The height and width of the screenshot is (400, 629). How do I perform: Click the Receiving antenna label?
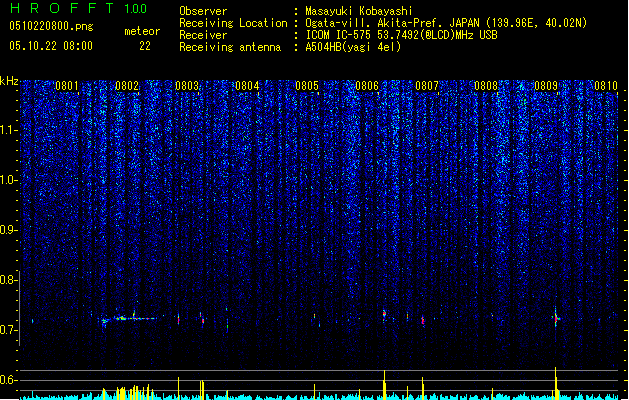pos(230,47)
